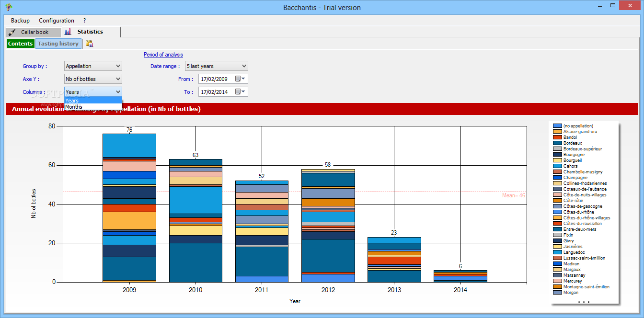Click the Fixin legend text
The width and height of the screenshot is (644, 318).
(x=568, y=235)
